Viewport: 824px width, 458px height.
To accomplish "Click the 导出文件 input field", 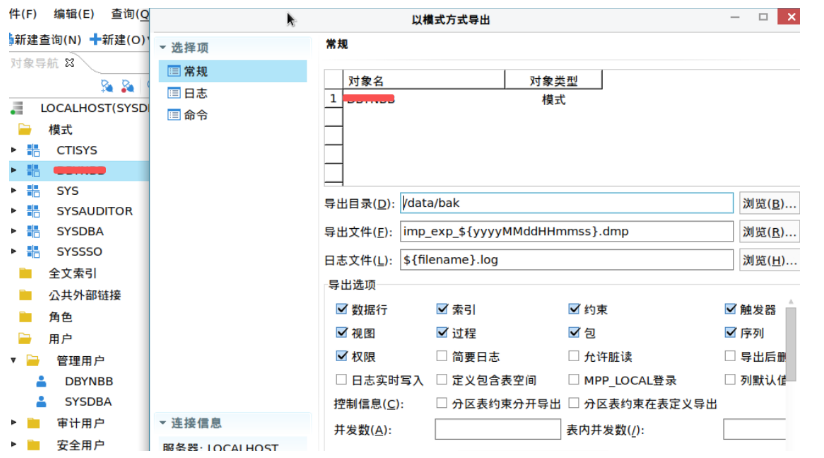I will click(566, 232).
